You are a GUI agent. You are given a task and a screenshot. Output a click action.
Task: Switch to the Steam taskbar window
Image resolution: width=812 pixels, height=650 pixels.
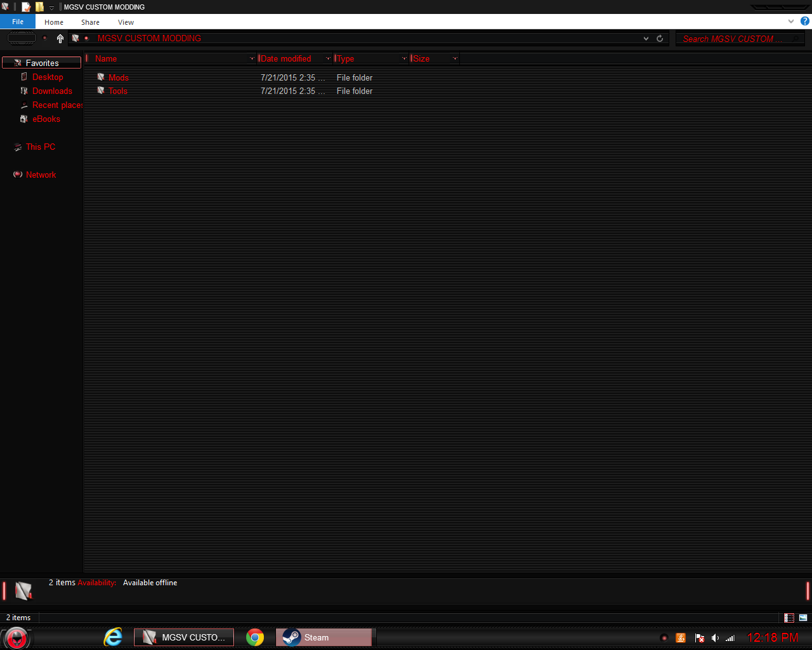(324, 637)
